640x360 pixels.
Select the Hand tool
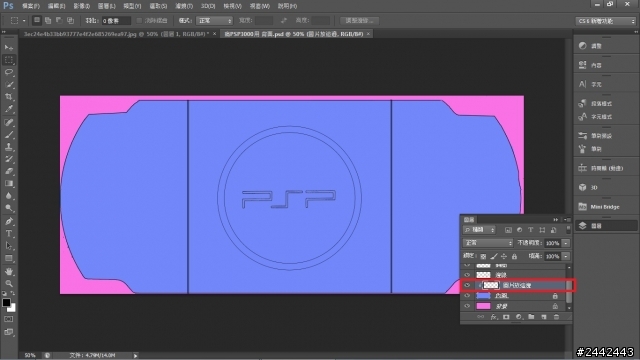pyautogui.click(x=9, y=271)
